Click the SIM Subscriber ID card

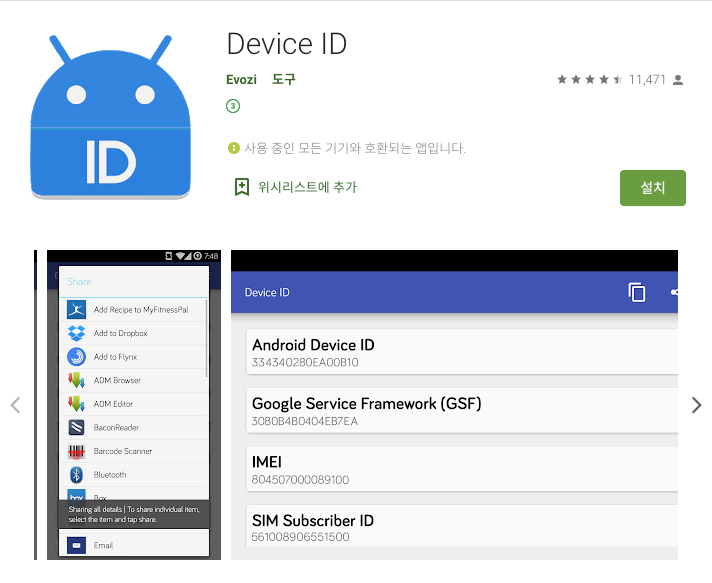click(462, 525)
